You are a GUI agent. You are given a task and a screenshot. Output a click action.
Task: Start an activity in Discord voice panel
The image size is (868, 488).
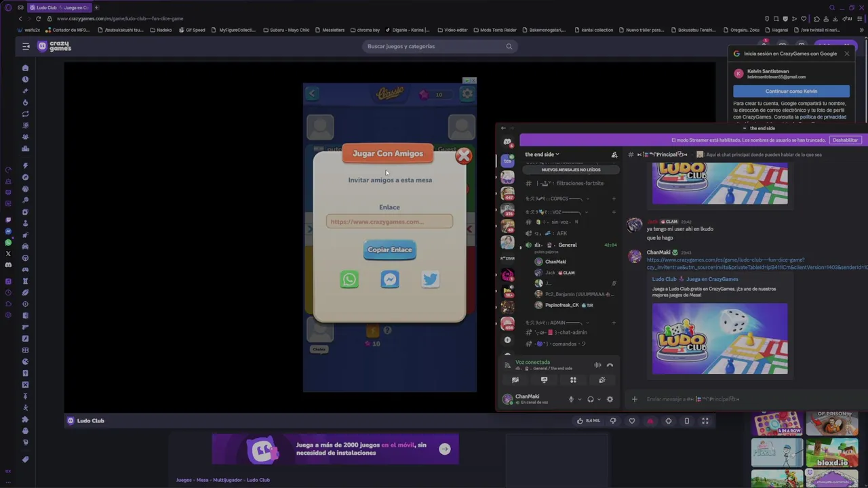573,380
